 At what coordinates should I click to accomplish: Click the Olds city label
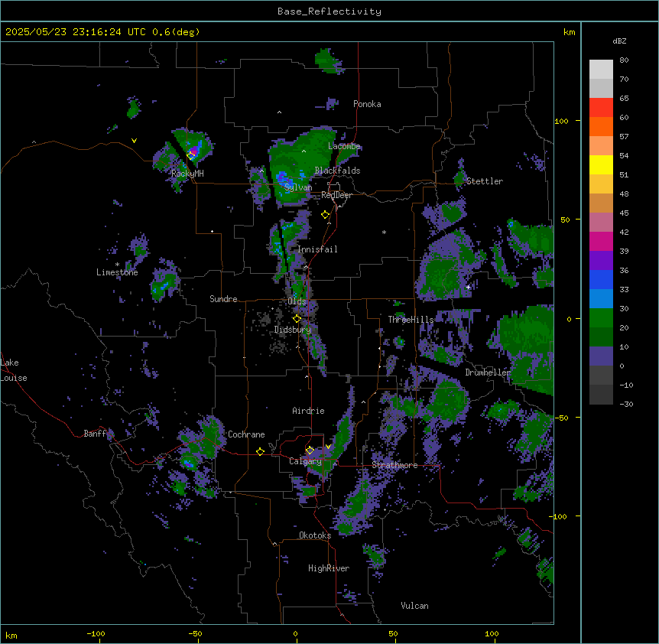click(x=297, y=301)
